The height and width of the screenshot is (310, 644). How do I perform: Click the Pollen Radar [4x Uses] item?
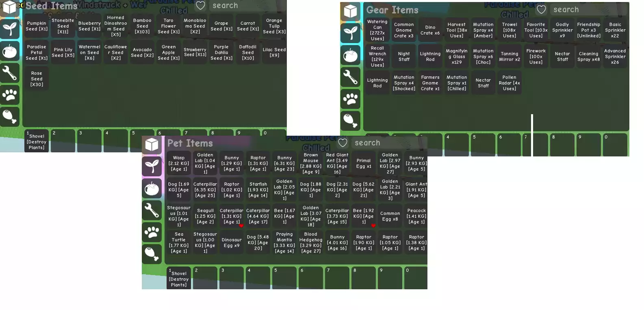[510, 83]
